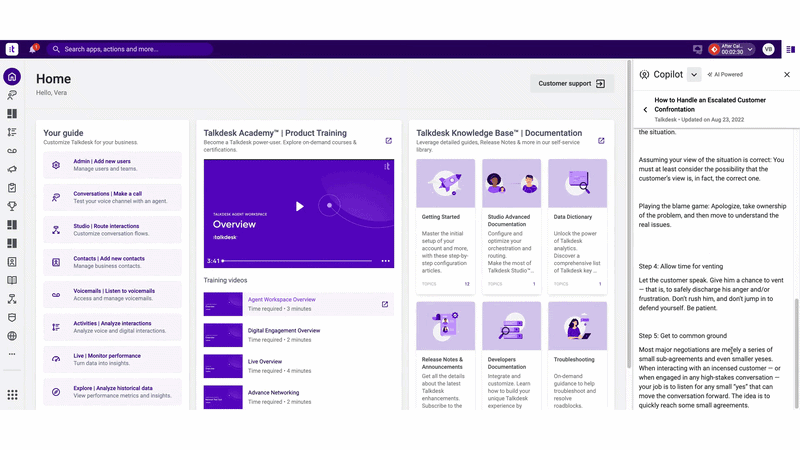This screenshot has height=450, width=800.
Task: Open the apps grid launcher icon
Action: pyautogui.click(x=12, y=394)
